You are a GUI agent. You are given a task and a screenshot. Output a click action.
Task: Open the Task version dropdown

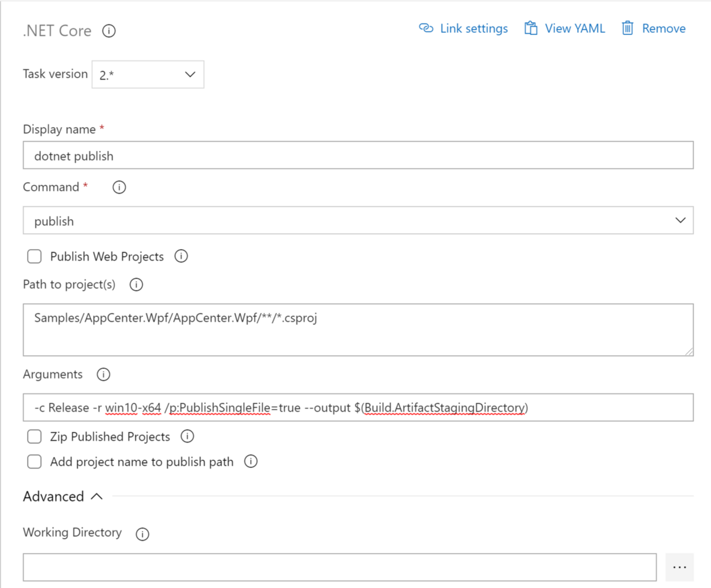148,75
